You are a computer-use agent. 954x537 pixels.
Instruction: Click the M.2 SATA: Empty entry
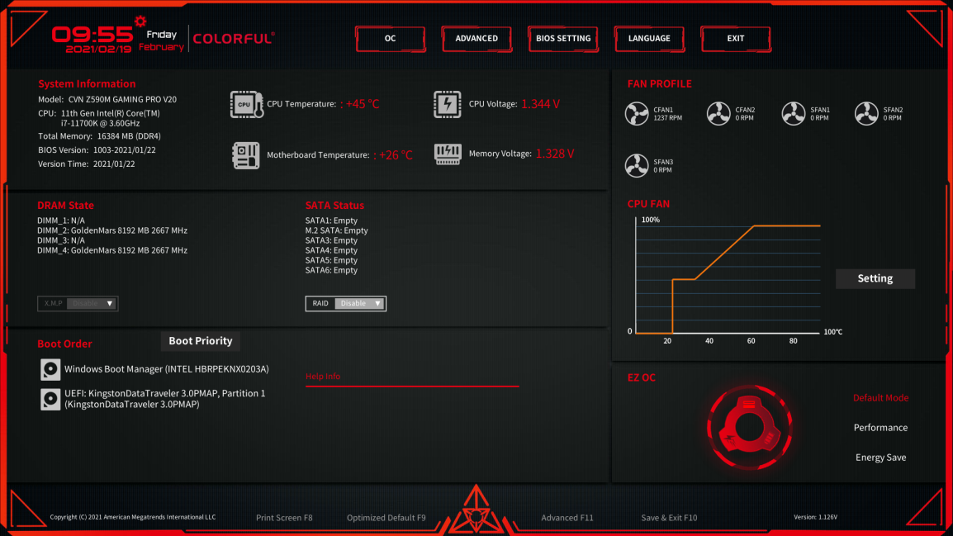click(x=336, y=230)
